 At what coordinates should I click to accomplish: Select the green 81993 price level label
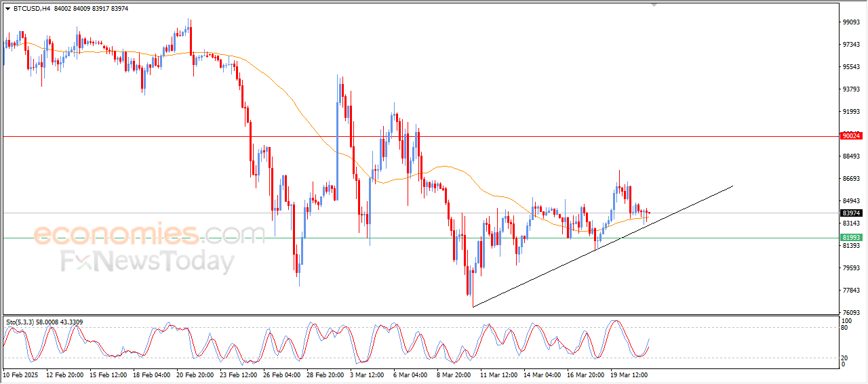850,238
